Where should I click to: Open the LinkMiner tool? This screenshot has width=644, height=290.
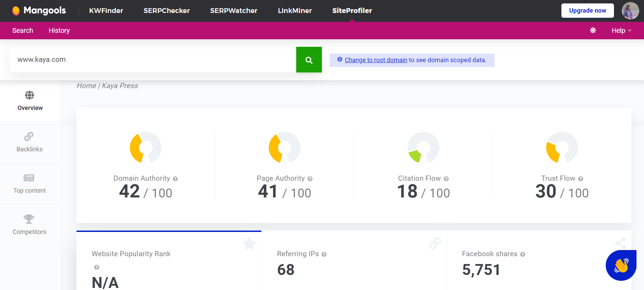point(295,11)
